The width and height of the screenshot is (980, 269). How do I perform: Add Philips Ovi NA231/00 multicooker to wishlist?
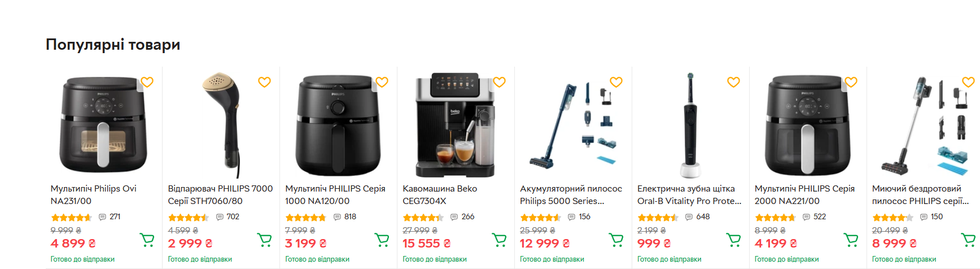147,82
